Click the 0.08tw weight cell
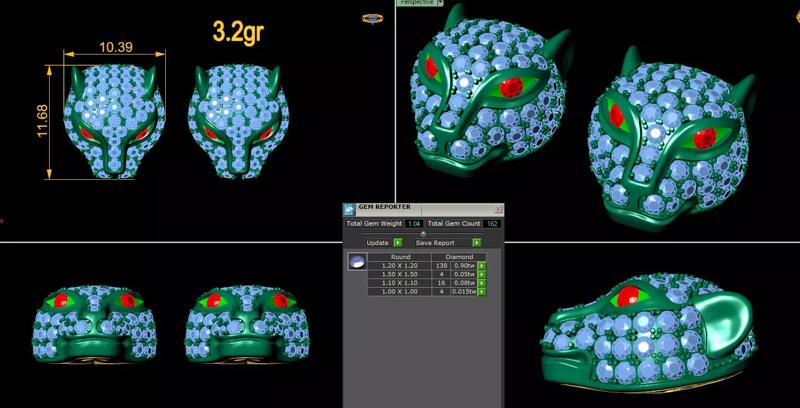The width and height of the screenshot is (800, 408). point(462,283)
